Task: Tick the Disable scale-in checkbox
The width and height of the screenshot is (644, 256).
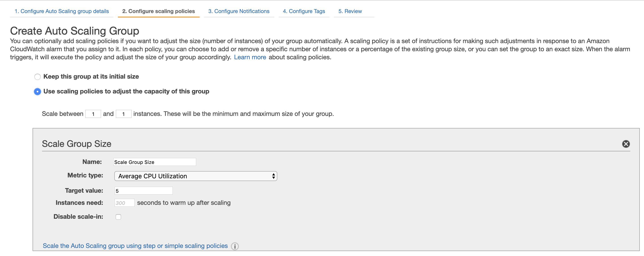Action: [x=118, y=217]
